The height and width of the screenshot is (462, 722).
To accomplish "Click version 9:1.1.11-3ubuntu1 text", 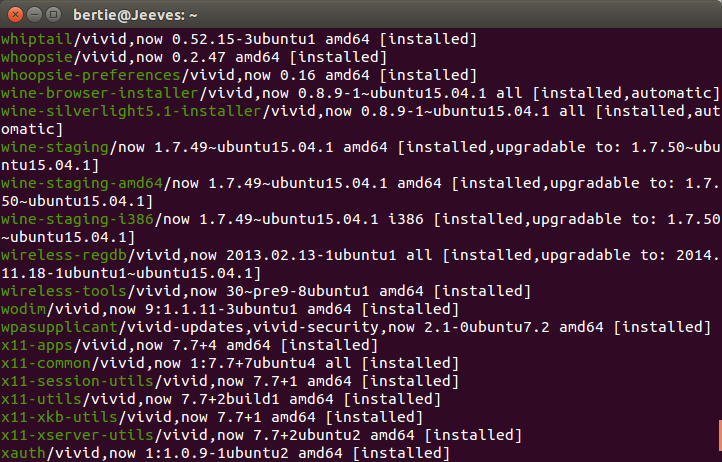I will (x=221, y=309).
